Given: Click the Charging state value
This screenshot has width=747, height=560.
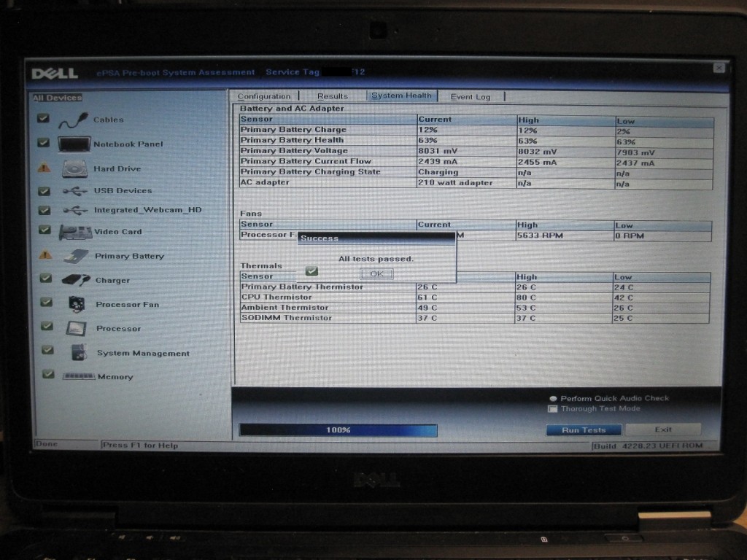Looking at the screenshot, I should coord(438,172).
